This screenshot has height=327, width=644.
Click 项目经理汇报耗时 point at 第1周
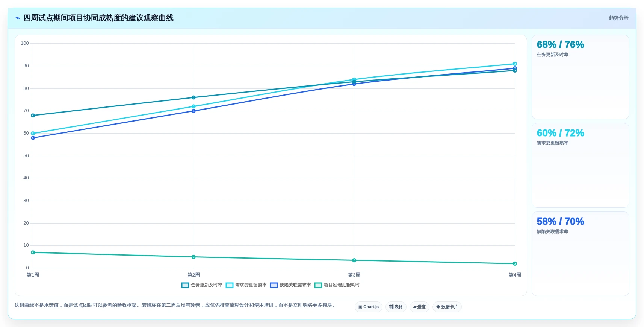coord(33,252)
